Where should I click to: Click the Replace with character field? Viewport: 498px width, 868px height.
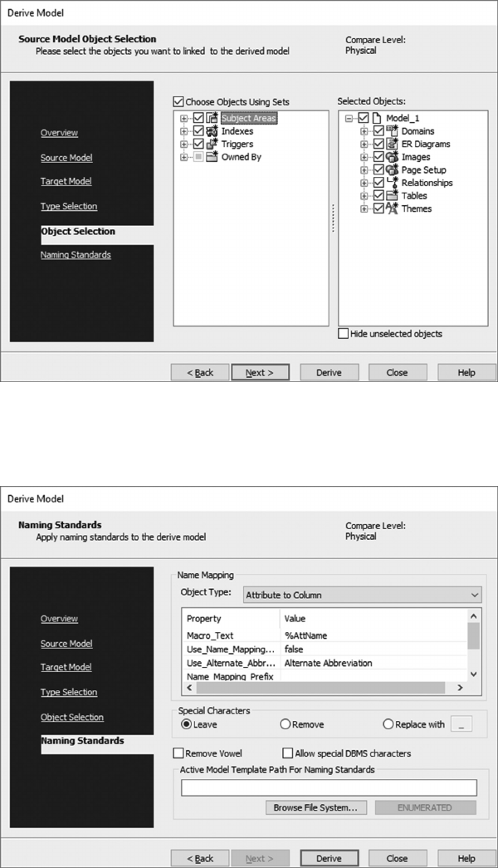point(461,724)
